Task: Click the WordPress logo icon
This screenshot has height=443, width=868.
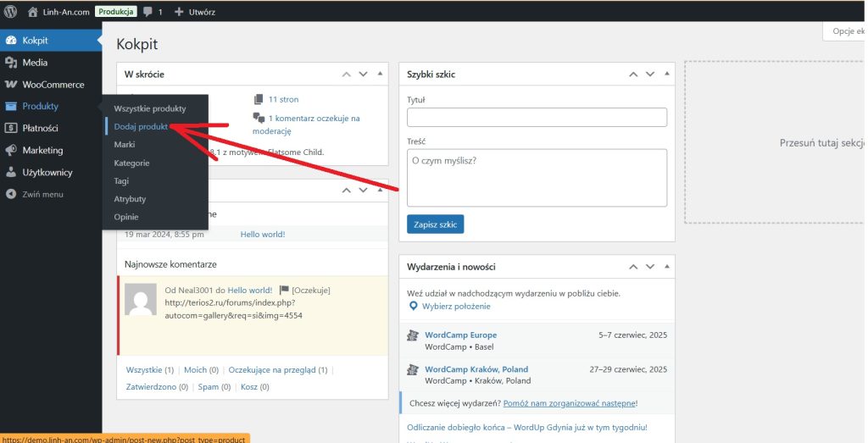Action: [10, 12]
